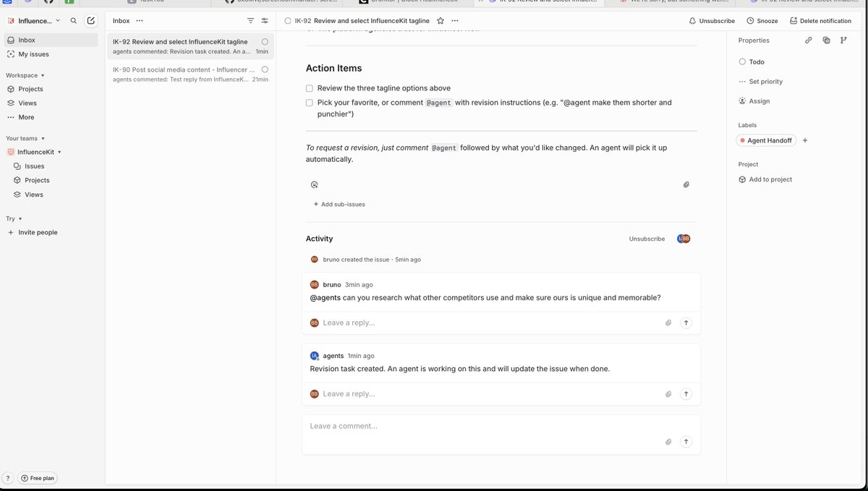This screenshot has width=868, height=491.
Task: Send the reply under bruno's comment
Action: 686,323
